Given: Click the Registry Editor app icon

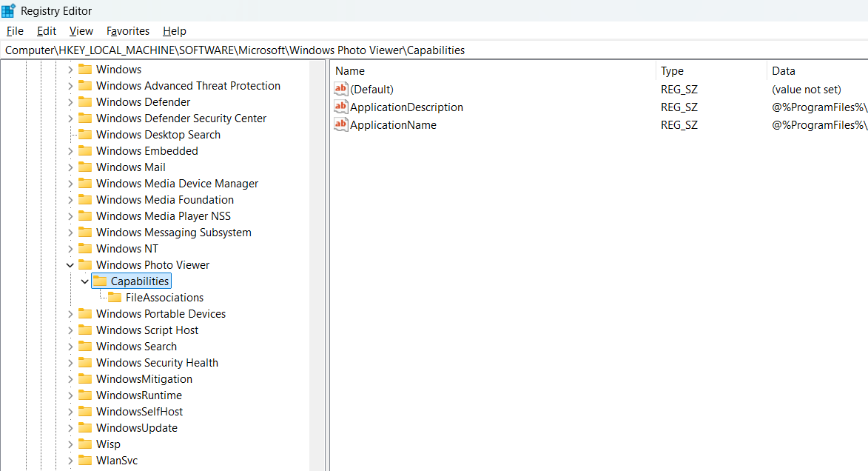Looking at the screenshot, I should pyautogui.click(x=8, y=10).
